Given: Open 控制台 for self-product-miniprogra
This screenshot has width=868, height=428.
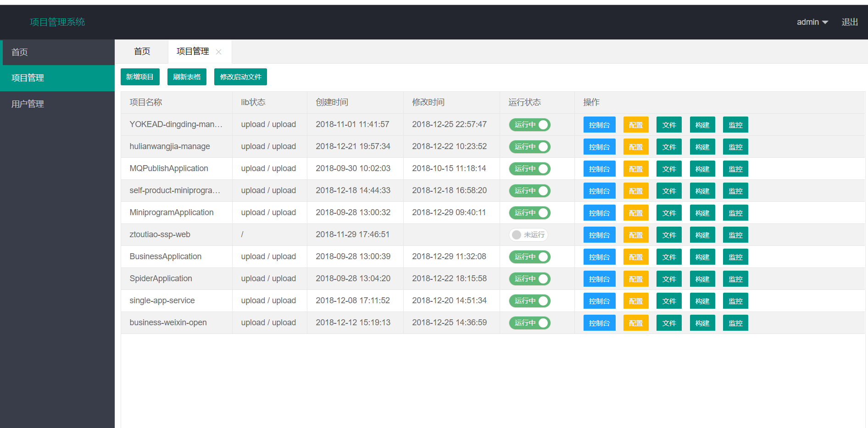Looking at the screenshot, I should (x=599, y=191).
